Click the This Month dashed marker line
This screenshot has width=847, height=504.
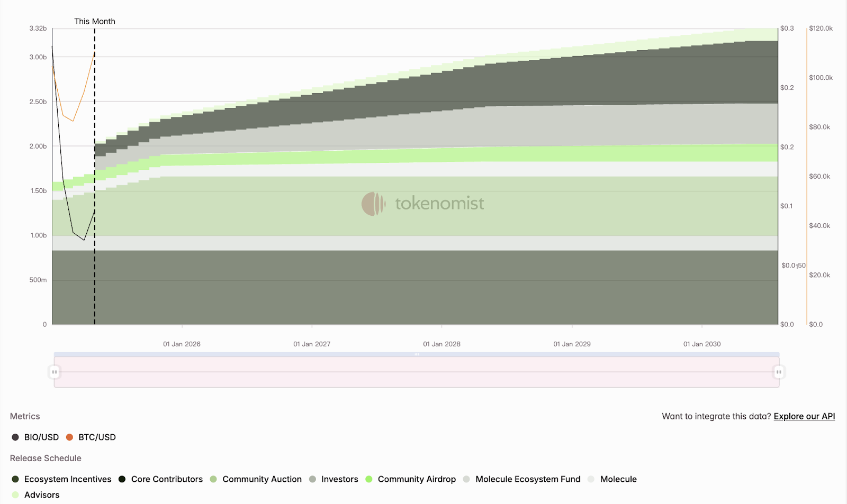(95, 177)
